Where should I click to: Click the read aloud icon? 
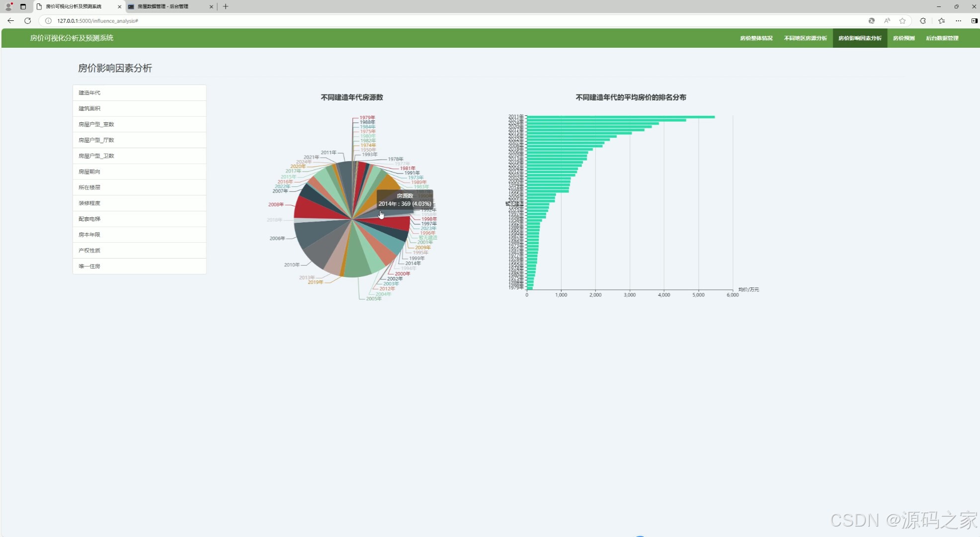click(x=887, y=21)
